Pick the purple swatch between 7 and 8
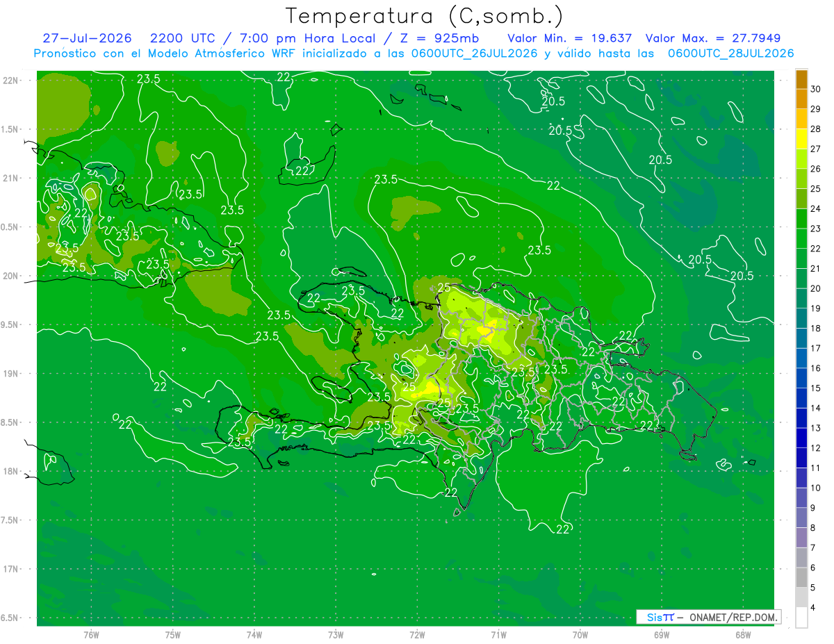834x644 pixels. click(x=801, y=538)
